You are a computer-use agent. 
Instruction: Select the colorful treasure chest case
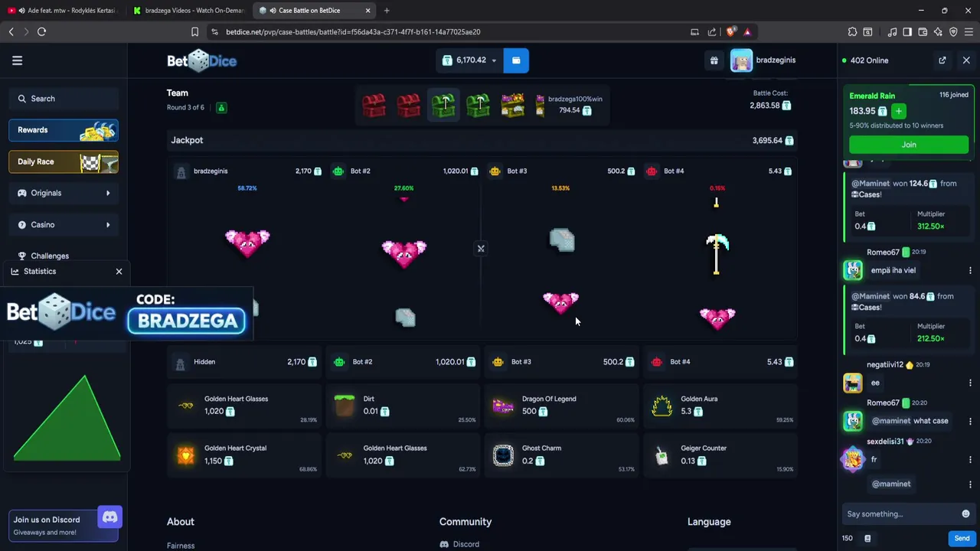512,105
